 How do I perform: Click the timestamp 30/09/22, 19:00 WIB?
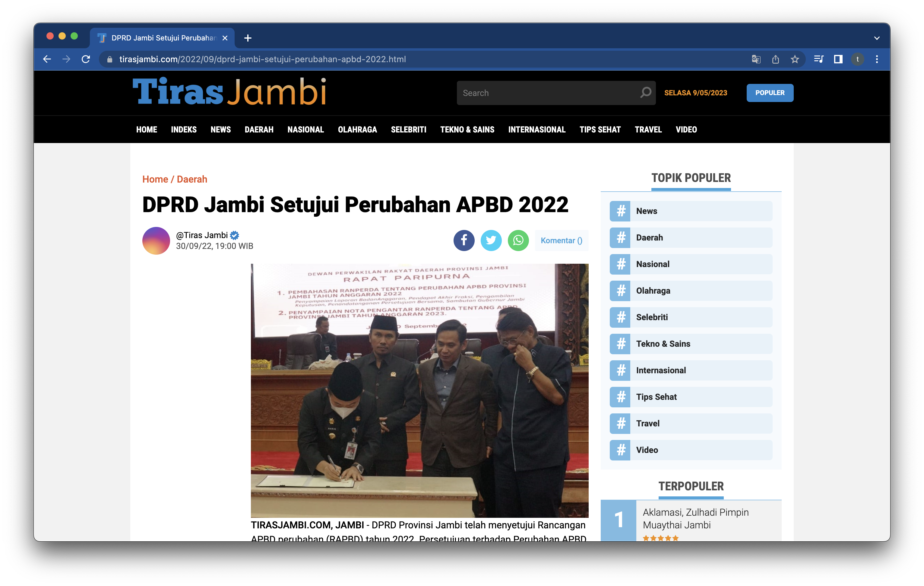coord(214,246)
